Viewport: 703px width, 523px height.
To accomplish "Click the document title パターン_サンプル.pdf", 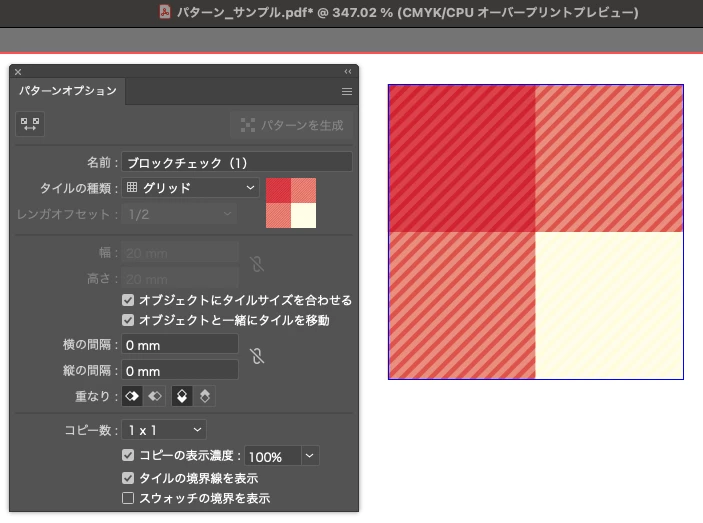I will pos(244,12).
